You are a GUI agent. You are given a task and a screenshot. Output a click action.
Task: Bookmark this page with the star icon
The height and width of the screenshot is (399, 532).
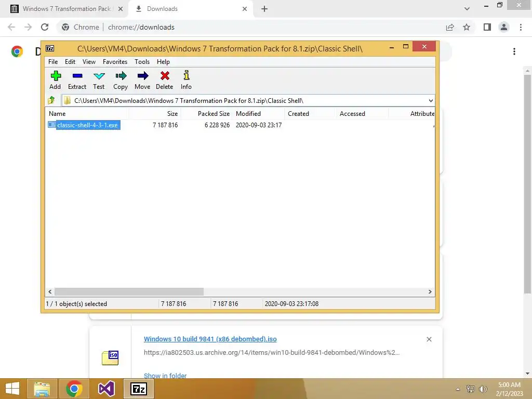click(467, 27)
